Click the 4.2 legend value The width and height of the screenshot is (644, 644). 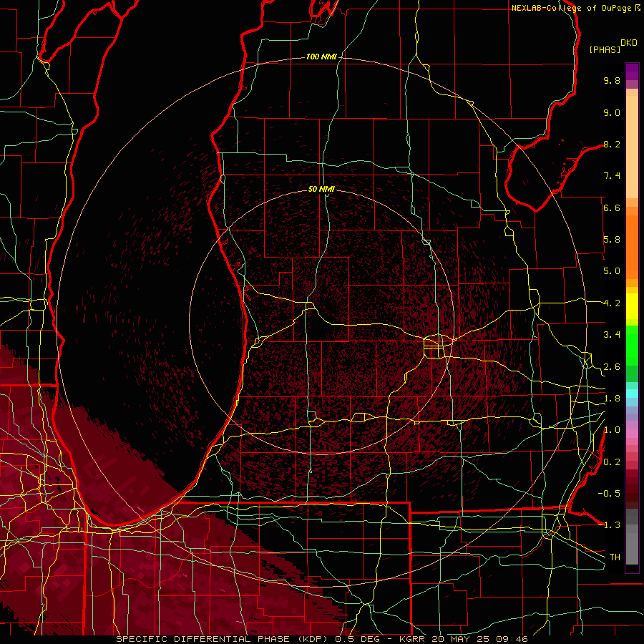pyautogui.click(x=612, y=303)
